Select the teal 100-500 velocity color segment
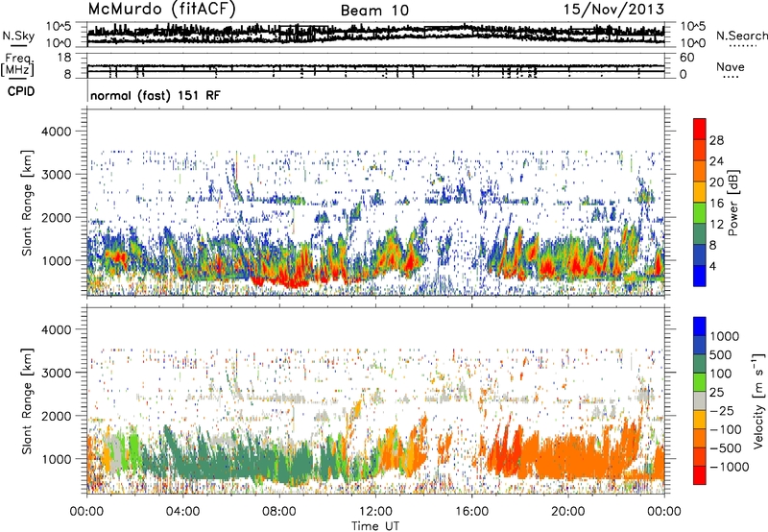768x532 pixels. click(x=700, y=364)
